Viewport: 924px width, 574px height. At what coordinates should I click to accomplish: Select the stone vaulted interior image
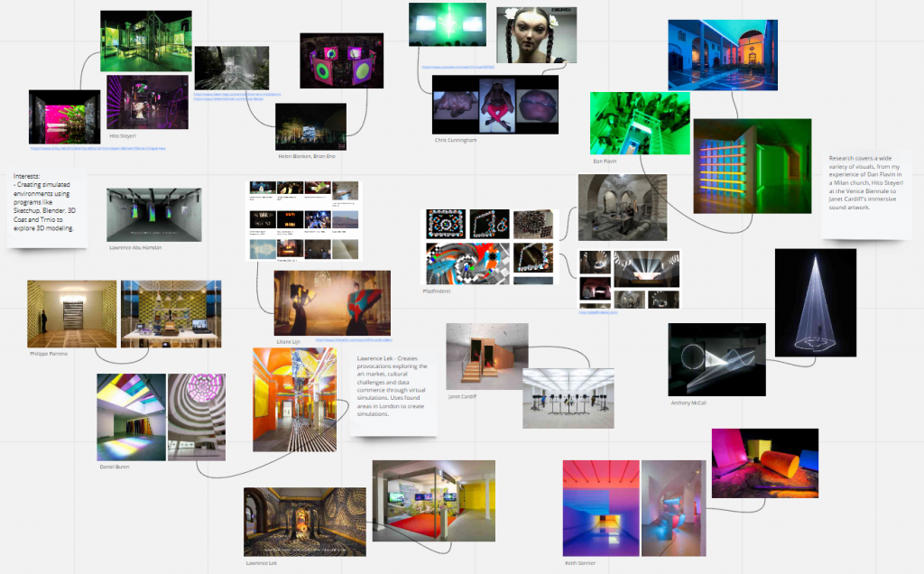pos(623,208)
